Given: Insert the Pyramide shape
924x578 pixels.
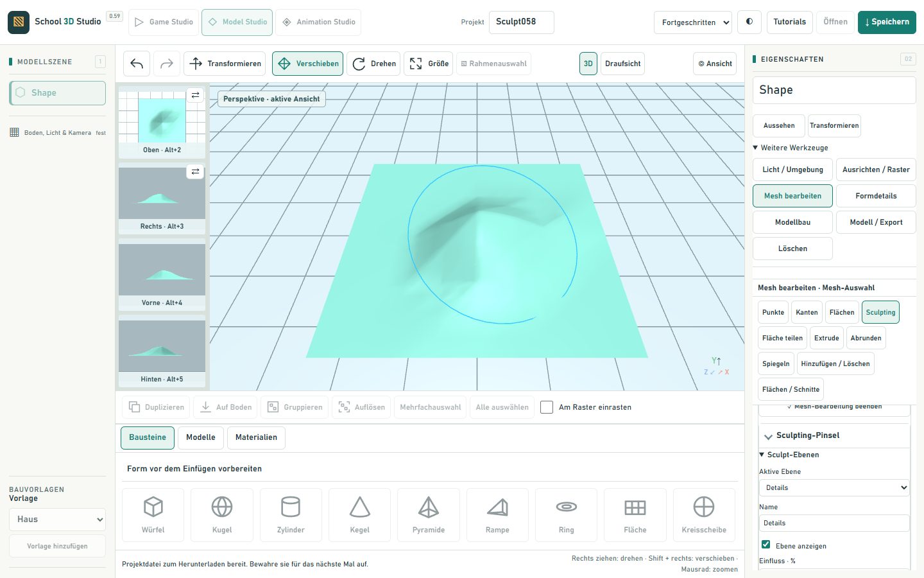Looking at the screenshot, I should click(x=429, y=514).
